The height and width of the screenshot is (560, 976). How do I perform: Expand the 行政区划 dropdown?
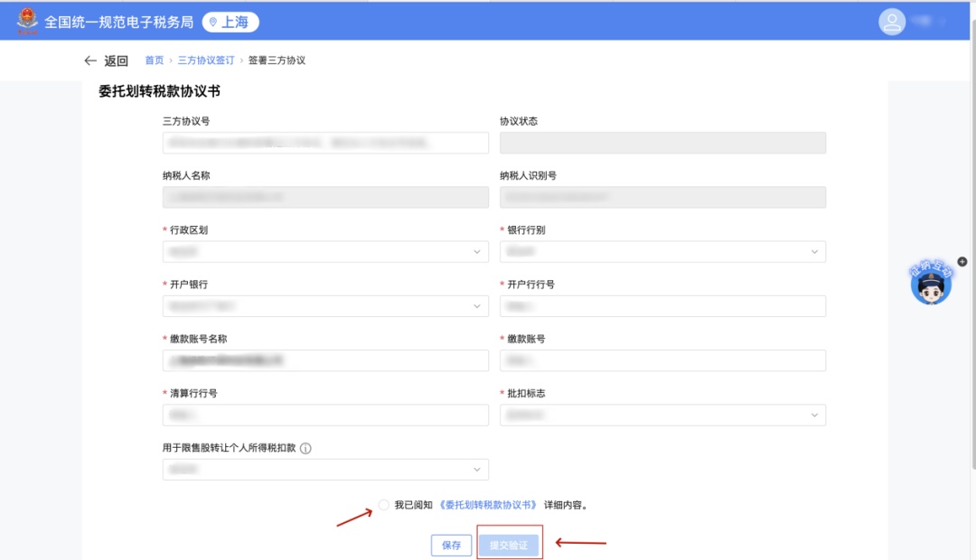(x=325, y=251)
